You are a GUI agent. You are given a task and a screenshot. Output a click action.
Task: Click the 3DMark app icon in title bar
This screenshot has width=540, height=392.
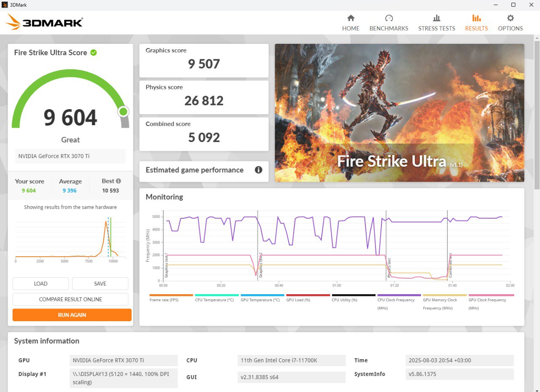(5, 5)
